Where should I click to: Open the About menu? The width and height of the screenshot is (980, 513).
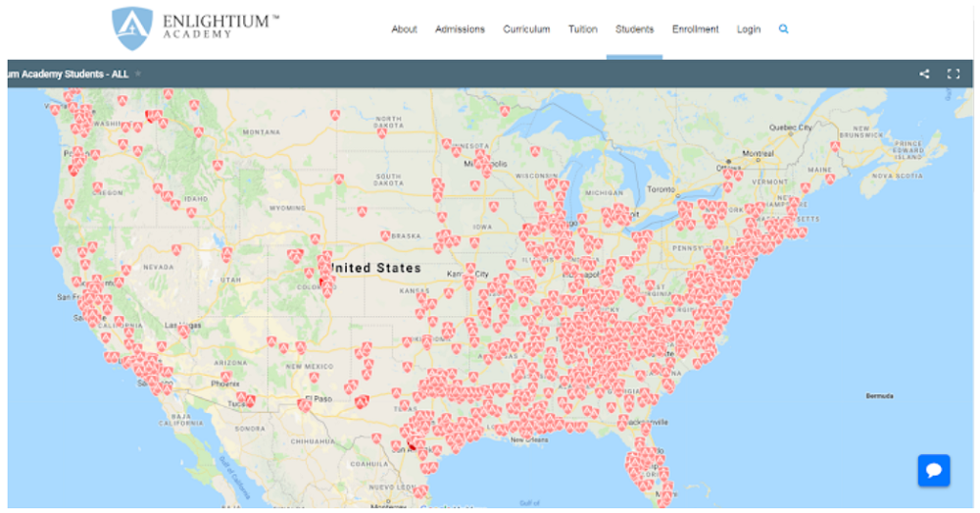(404, 29)
